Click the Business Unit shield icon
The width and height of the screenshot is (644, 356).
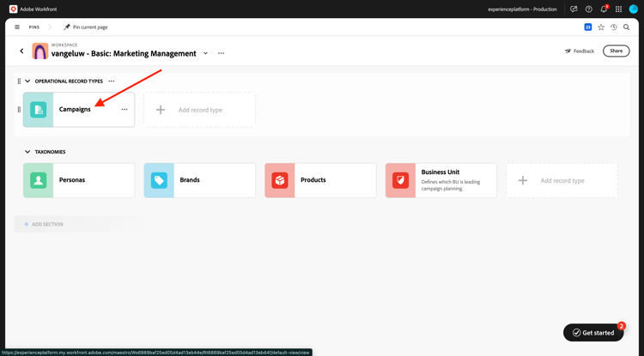tap(400, 180)
